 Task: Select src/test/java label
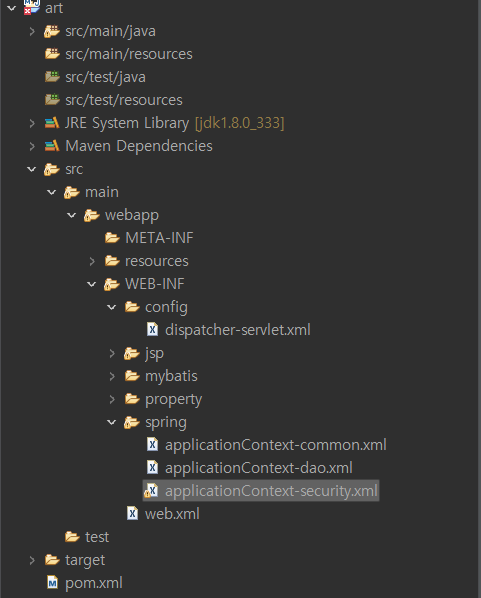coord(105,77)
